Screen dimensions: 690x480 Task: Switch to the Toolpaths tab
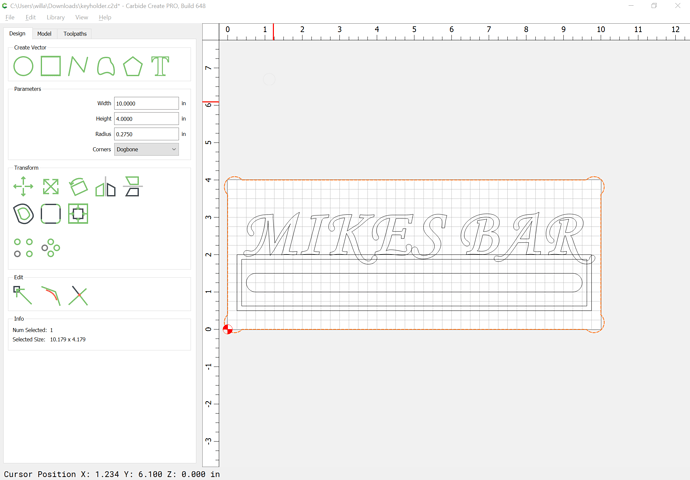click(75, 34)
